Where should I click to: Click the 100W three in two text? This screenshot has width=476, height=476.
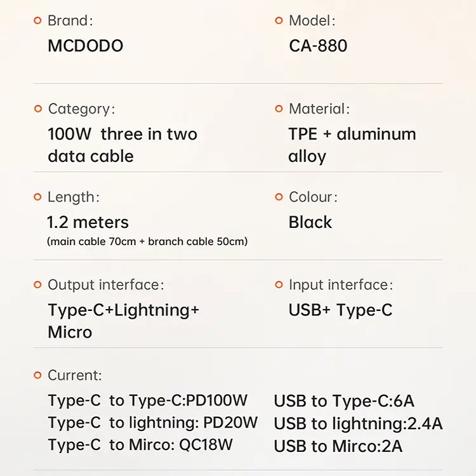tap(122, 134)
